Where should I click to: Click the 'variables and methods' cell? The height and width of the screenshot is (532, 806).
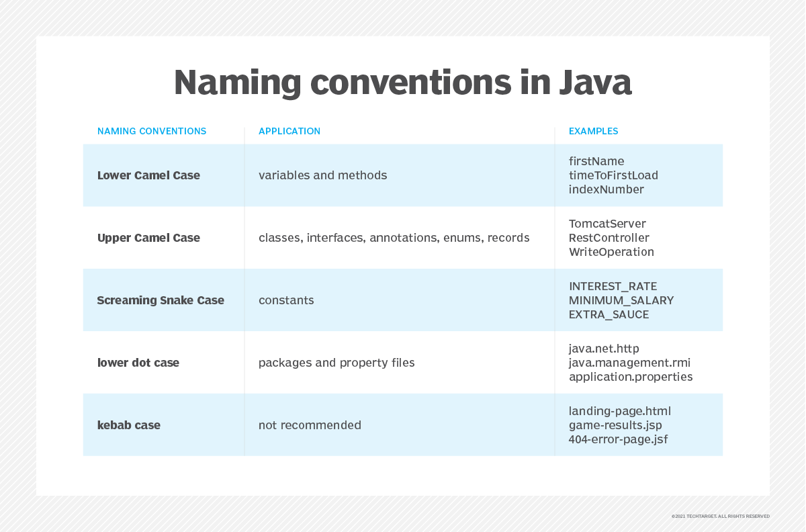(x=322, y=175)
